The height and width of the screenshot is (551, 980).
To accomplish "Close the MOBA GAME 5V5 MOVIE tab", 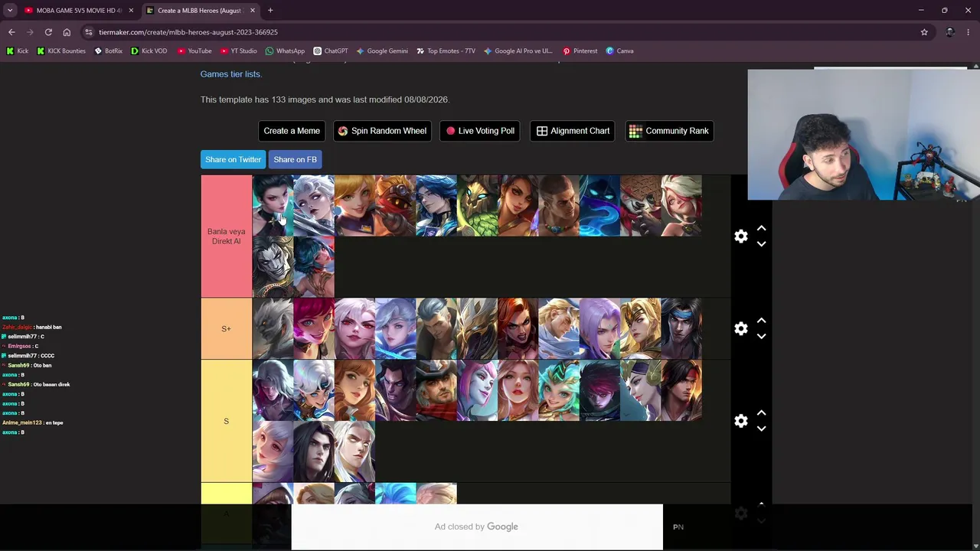I will (131, 11).
